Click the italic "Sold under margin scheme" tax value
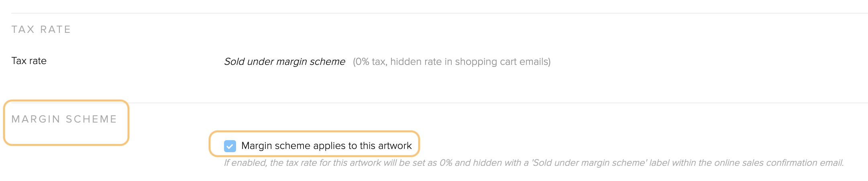 tap(285, 62)
